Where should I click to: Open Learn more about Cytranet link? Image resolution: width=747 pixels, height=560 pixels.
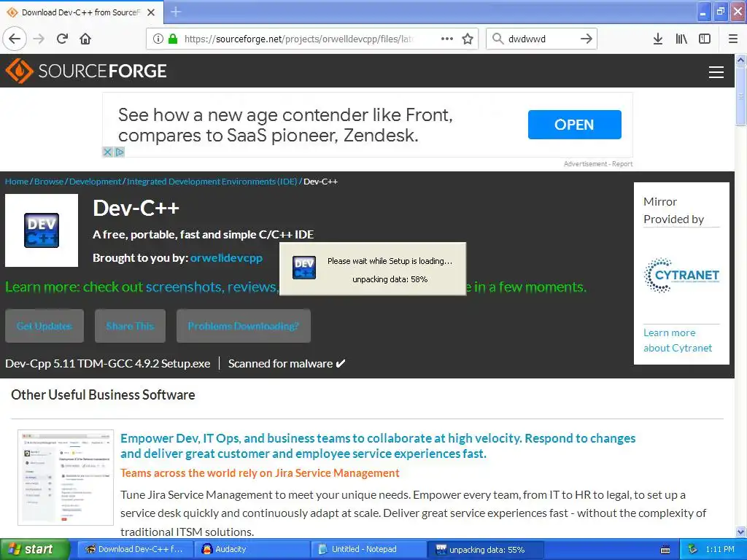pyautogui.click(x=678, y=340)
